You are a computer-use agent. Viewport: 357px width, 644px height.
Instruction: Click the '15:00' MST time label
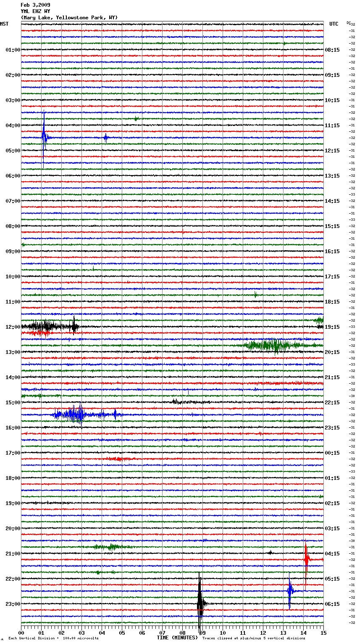click(13, 403)
